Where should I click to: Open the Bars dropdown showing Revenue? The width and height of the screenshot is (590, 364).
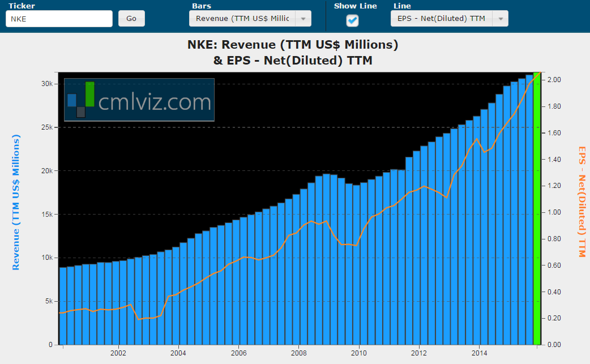click(250, 19)
